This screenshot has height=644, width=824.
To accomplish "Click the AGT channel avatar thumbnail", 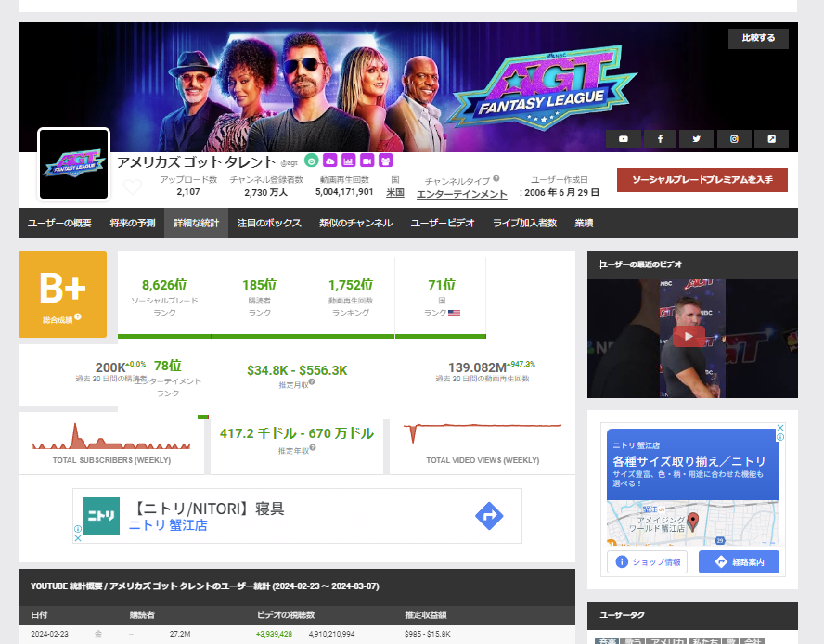I will click(73, 164).
